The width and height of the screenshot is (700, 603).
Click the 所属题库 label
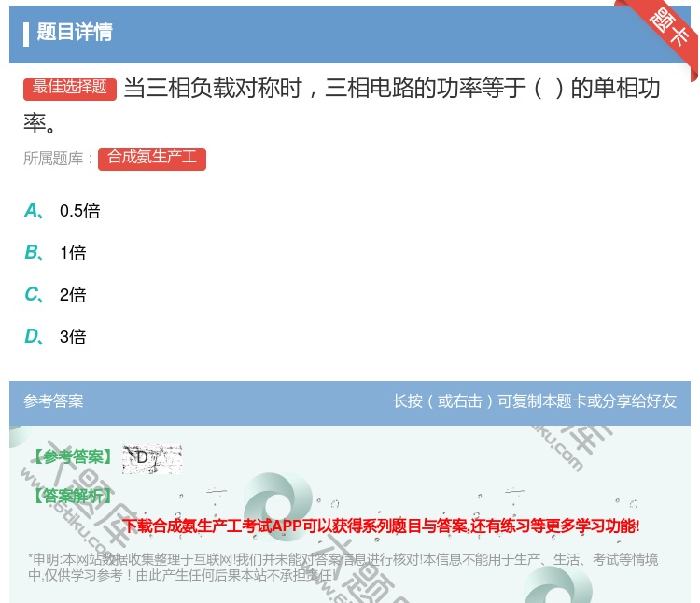[58, 159]
